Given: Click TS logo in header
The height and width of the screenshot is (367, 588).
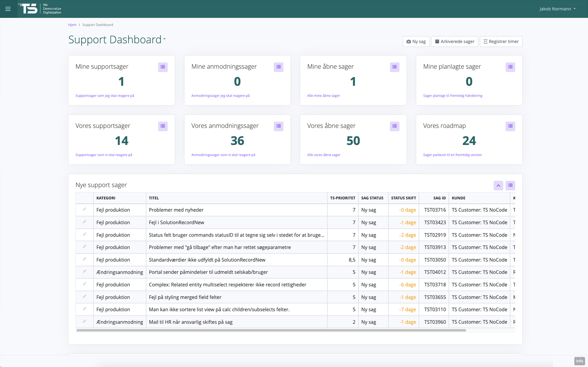Looking at the screenshot, I should click(28, 9).
